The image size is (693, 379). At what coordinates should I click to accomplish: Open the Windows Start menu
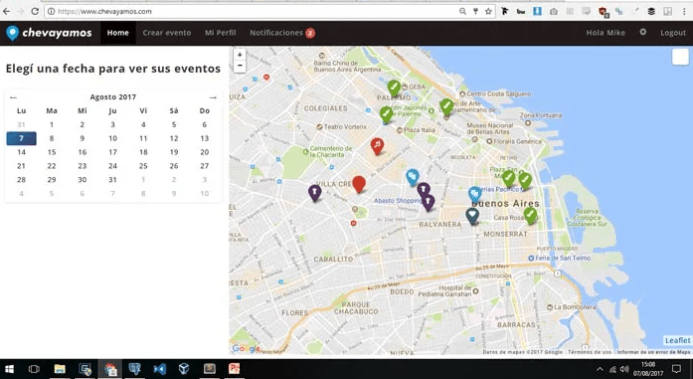[9, 369]
